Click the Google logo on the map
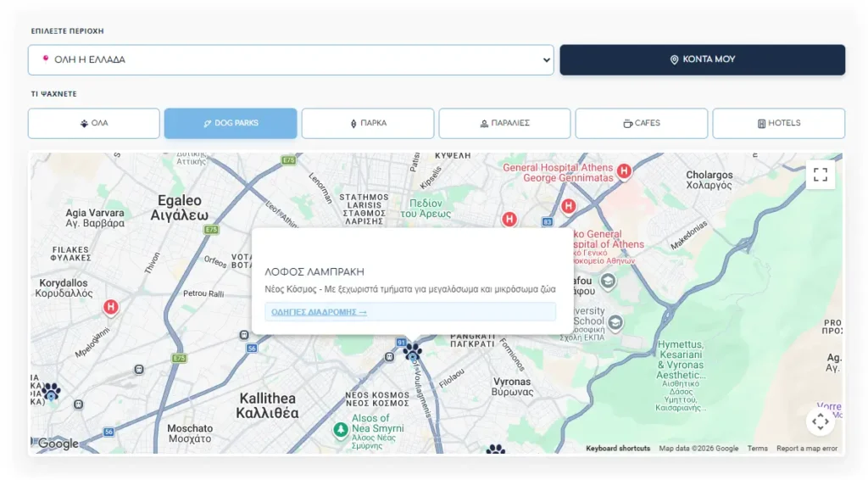The width and height of the screenshot is (868, 480). coord(58,444)
